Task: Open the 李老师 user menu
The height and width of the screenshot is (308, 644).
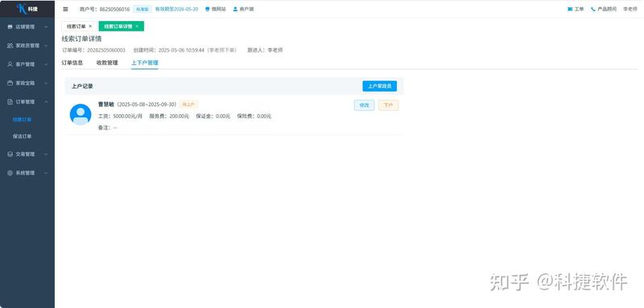Action: pos(630,9)
